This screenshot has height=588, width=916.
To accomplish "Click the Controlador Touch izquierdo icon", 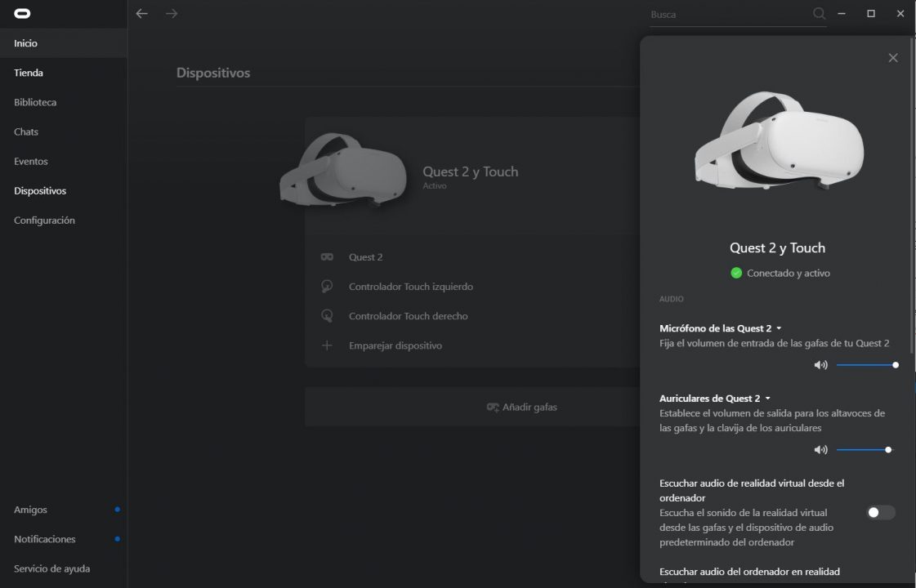I will pyautogui.click(x=327, y=286).
